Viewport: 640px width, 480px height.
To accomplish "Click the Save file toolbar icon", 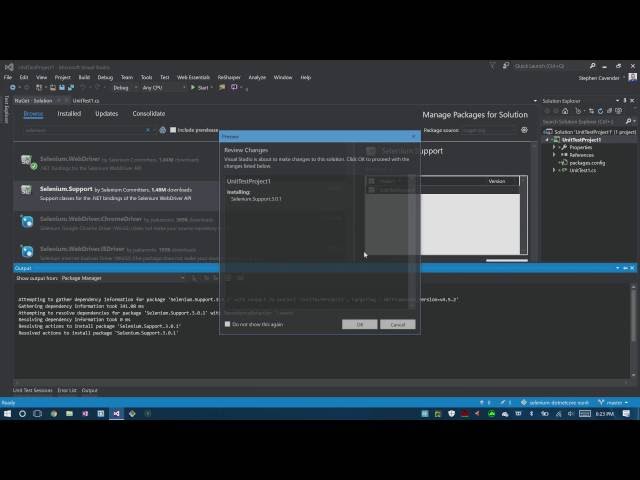I will click(x=62, y=88).
